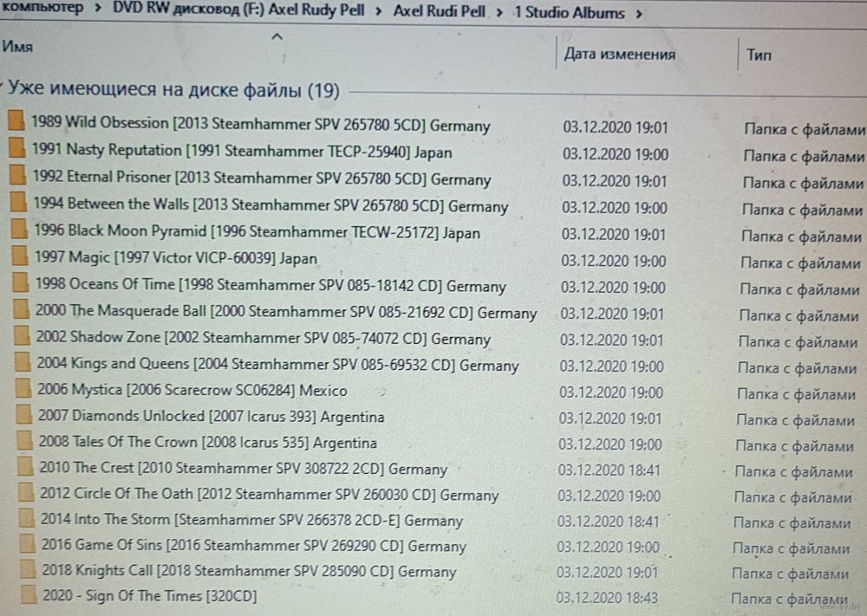
Task: Select 1994 Between the Walls folder name
Action: pyautogui.click(x=271, y=204)
